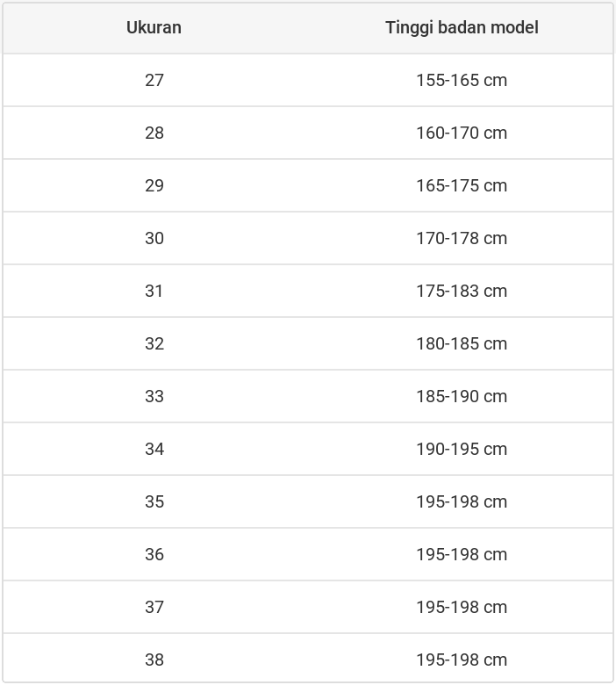This screenshot has width=616, height=685.
Task: Click the Ukuran column header
Action: (154, 27)
